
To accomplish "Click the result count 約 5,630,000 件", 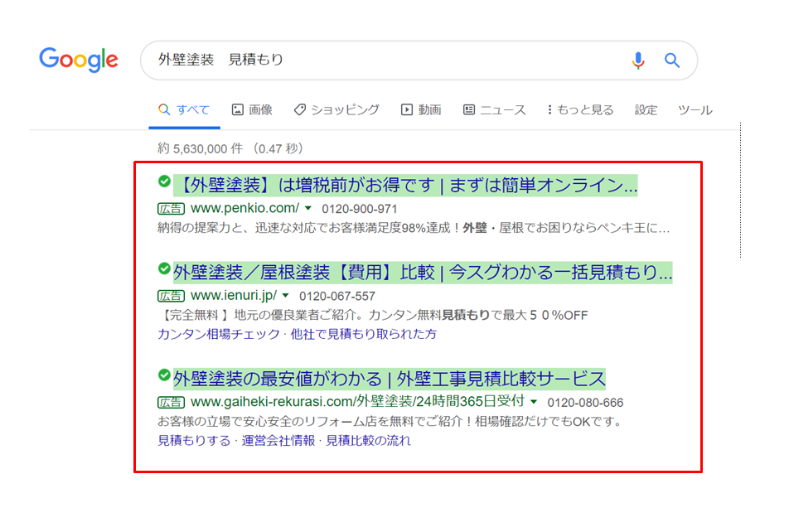I will pos(201,148).
